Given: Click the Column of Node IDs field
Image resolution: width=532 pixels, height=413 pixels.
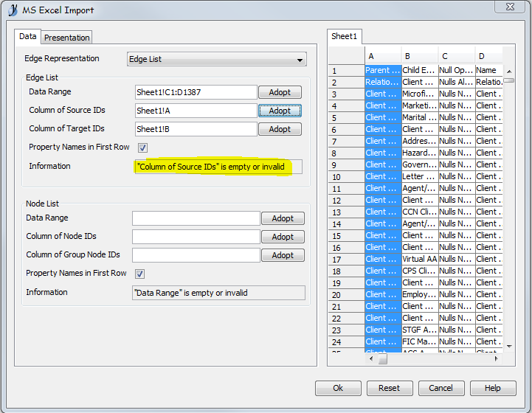Looking at the screenshot, I should [196, 237].
